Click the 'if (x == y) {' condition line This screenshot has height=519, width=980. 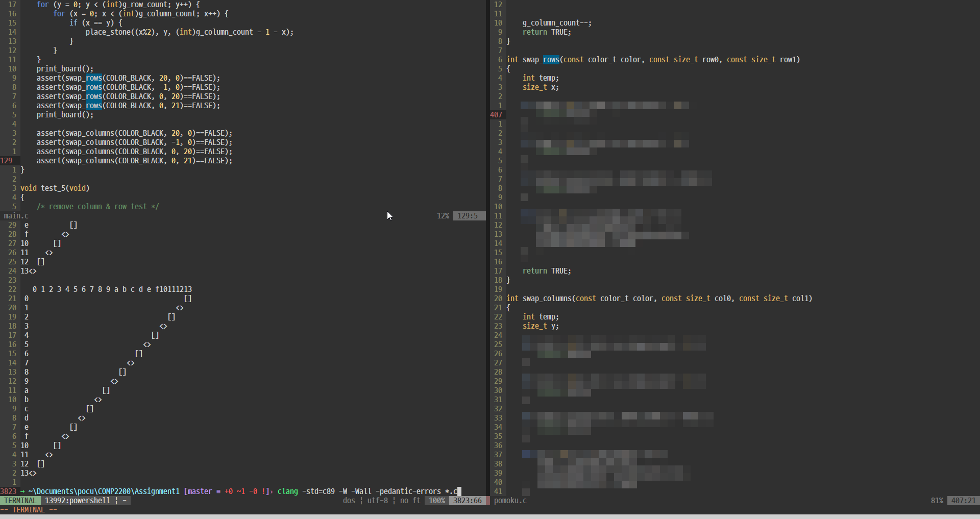point(96,23)
